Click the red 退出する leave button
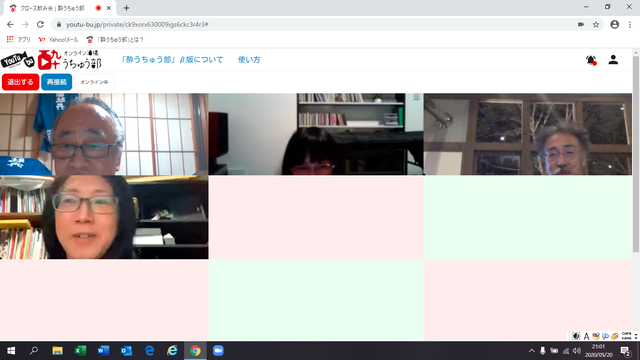 [x=20, y=82]
